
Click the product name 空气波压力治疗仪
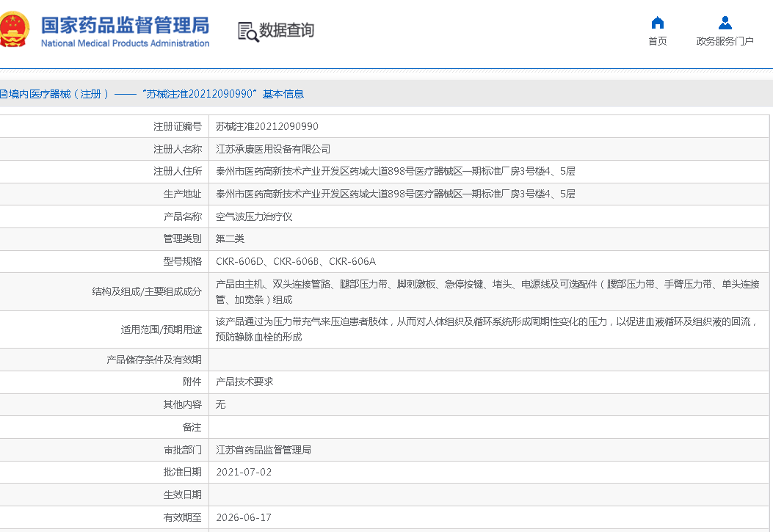253,216
